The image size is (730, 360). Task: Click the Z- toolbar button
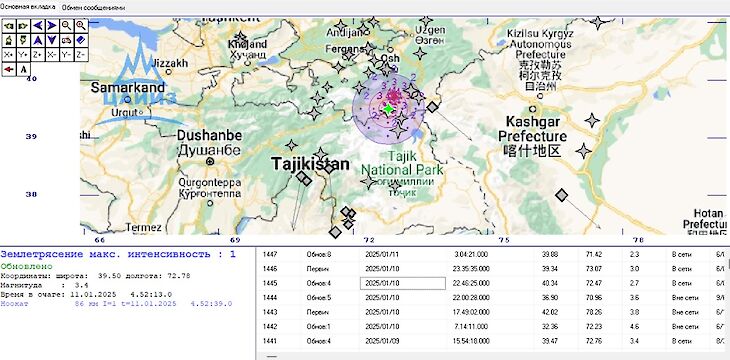[x=81, y=54]
